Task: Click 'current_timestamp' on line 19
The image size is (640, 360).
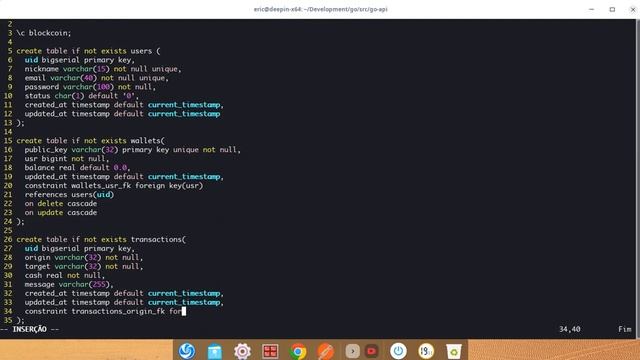Action: coord(184,177)
